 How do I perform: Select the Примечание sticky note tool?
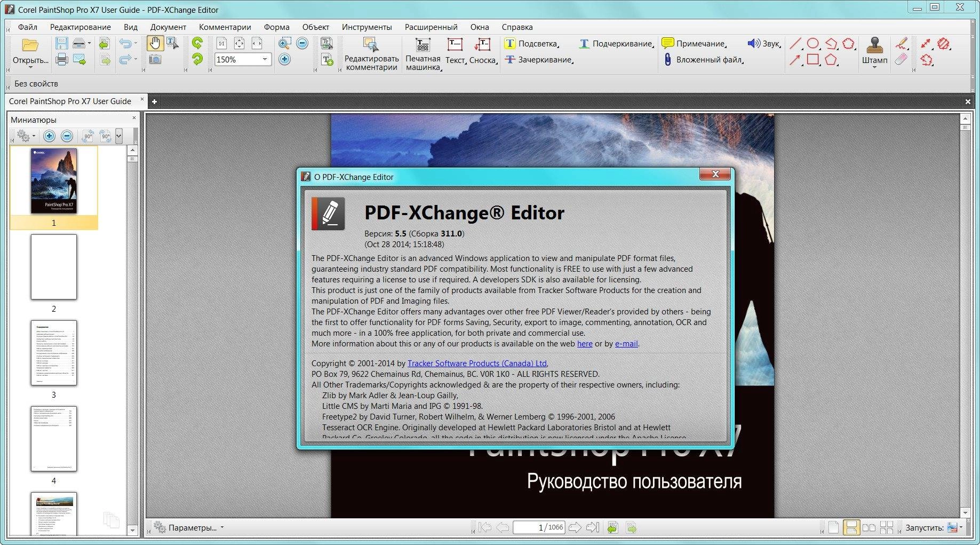[x=694, y=43]
